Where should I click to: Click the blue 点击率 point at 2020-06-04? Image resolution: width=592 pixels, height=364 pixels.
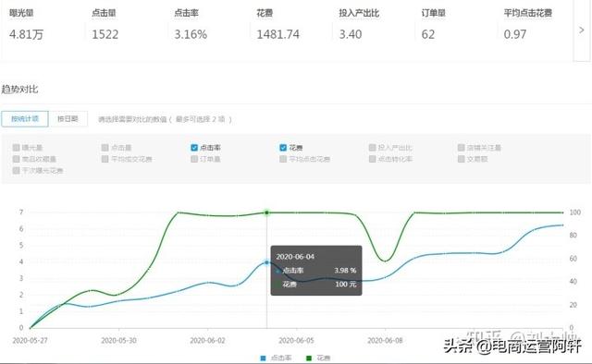[x=267, y=262]
